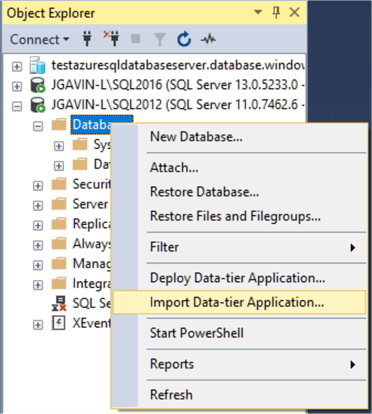Click the Always On folder icon
Screen dimensions: 372x414
point(59,244)
